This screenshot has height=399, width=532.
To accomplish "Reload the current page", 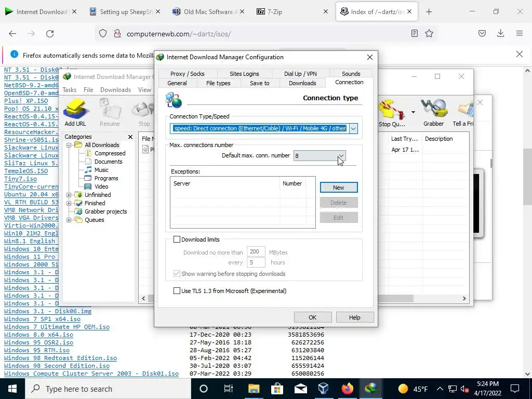I will coord(50,34).
